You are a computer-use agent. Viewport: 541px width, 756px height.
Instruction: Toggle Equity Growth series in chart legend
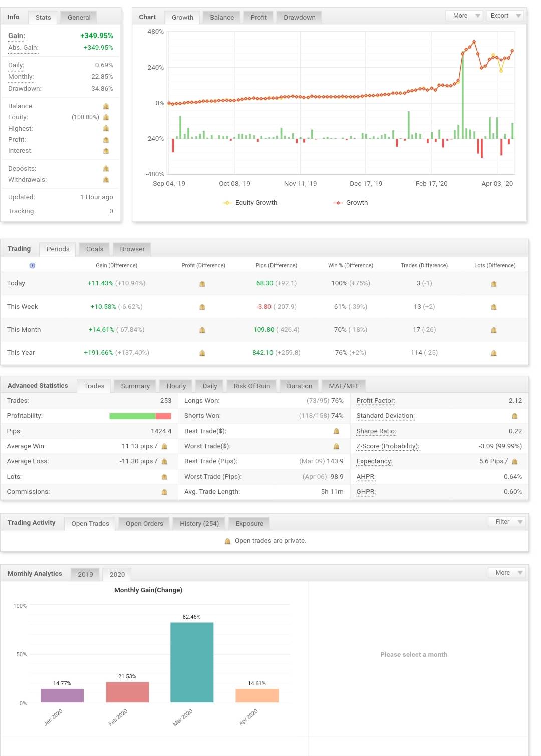tap(250, 203)
